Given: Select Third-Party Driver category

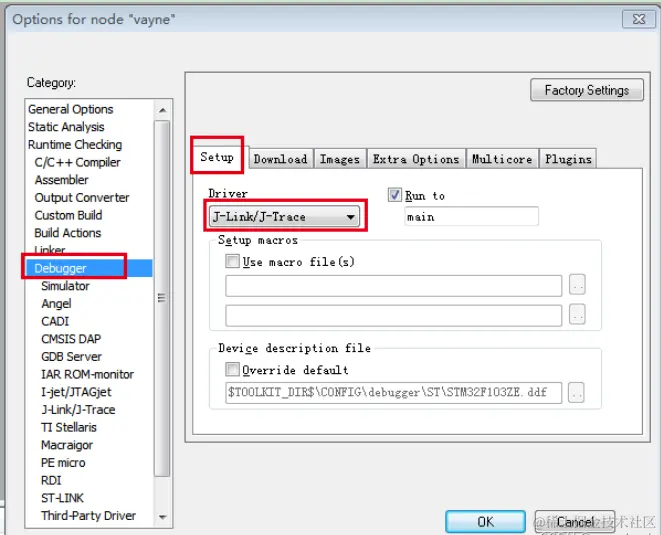Looking at the screenshot, I should point(88,516).
